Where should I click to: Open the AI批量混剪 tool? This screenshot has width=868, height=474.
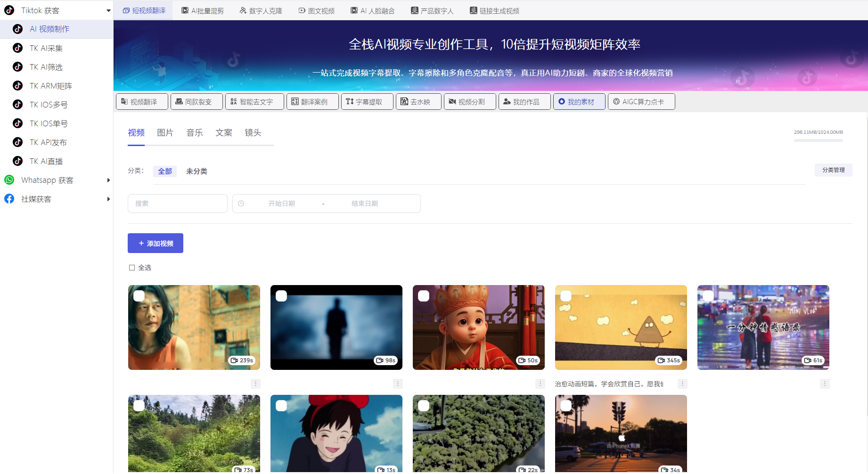[x=202, y=10]
